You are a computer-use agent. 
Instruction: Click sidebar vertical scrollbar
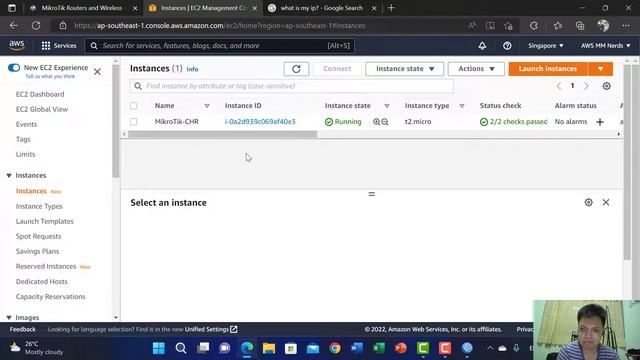pyautogui.click(x=116, y=120)
